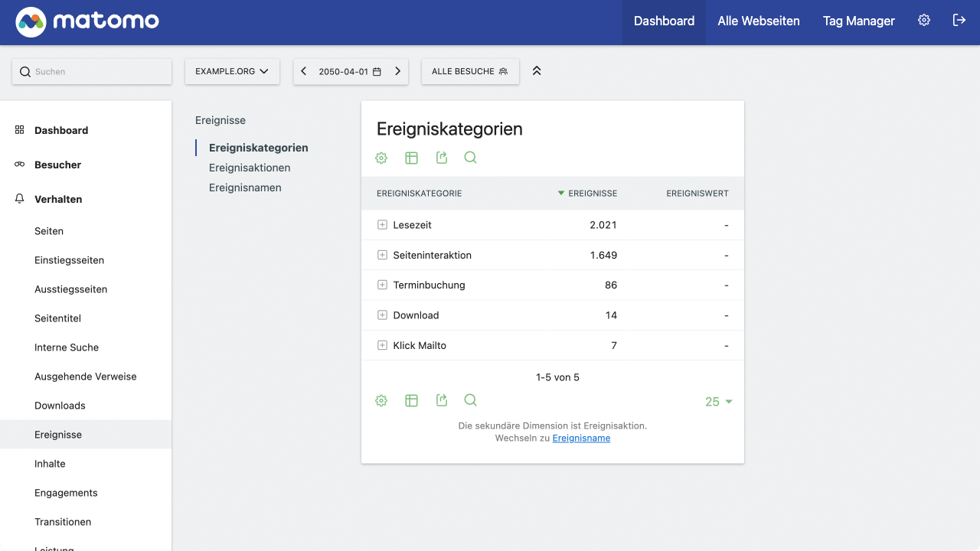This screenshot has height=551, width=980.
Task: Expand the Klick Mailto row
Action: 382,345
